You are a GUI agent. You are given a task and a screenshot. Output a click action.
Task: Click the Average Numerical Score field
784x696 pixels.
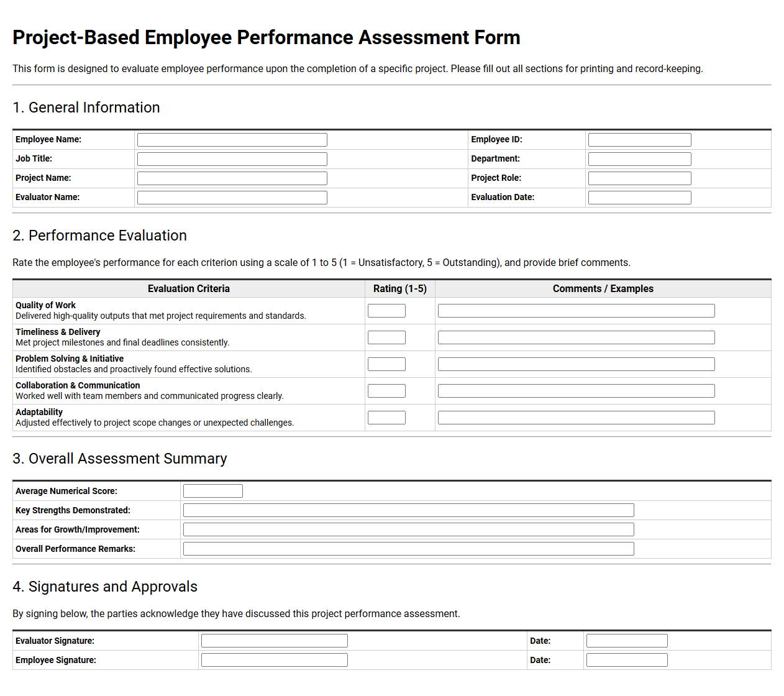tap(212, 491)
